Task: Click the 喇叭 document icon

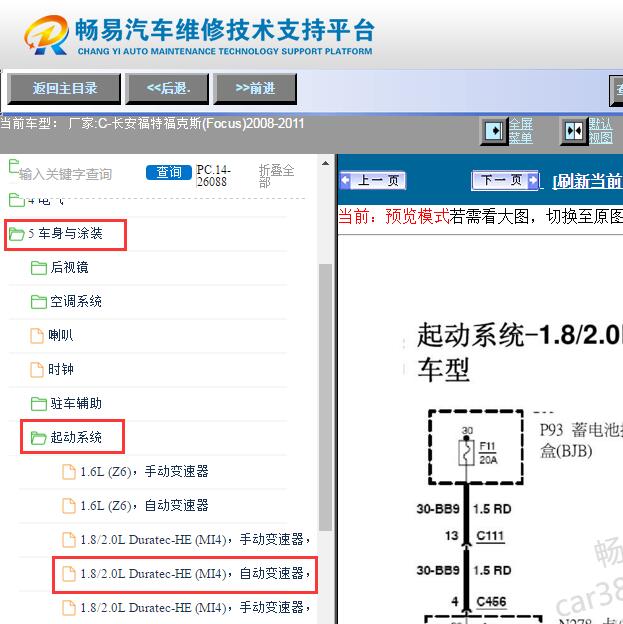Action: [x=37, y=336]
